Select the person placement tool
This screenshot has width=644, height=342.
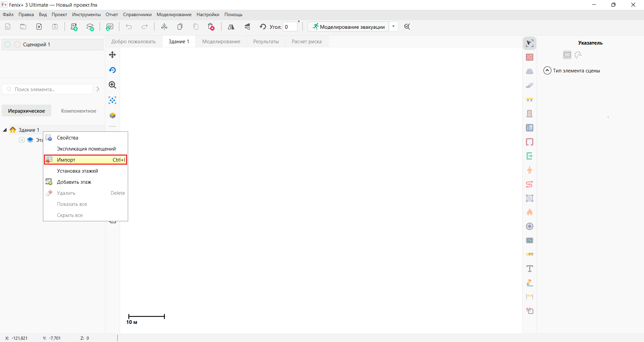click(x=530, y=170)
